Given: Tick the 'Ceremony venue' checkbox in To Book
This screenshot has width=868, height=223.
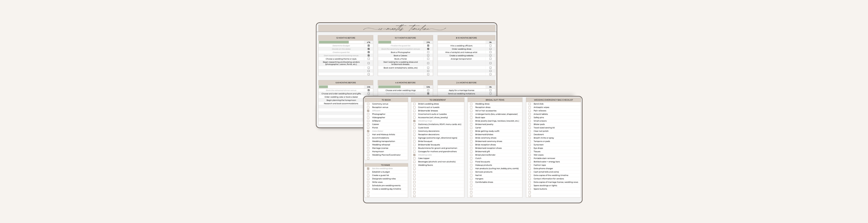Looking at the screenshot, I should [368, 104].
